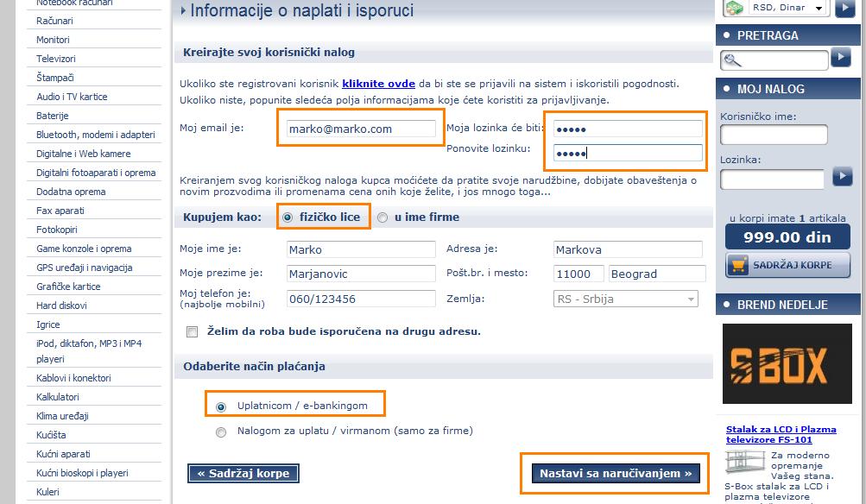Open the Kalkulatori category
This screenshot has width=866, height=504.
pyautogui.click(x=58, y=397)
